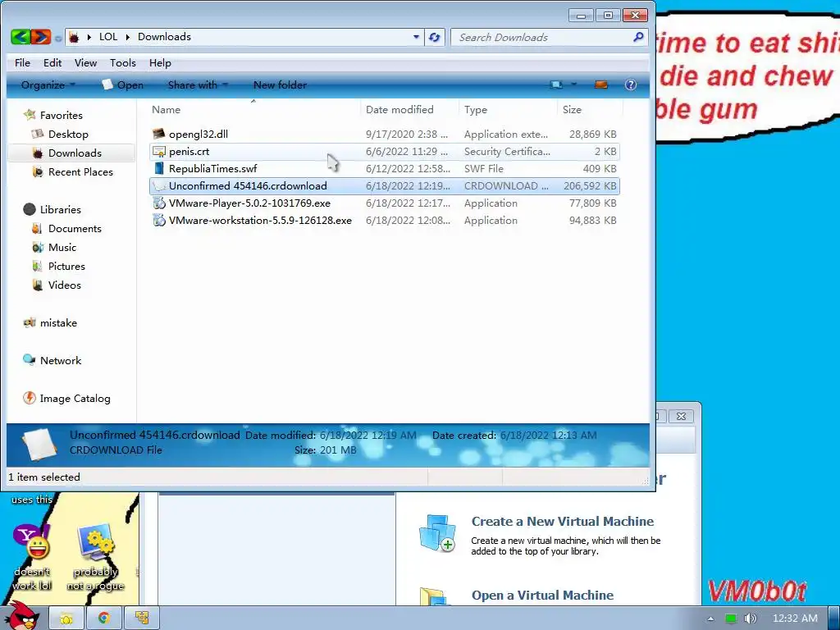The image size is (840, 630).
Task: Close the VMware window behind Explorer
Action: click(681, 416)
